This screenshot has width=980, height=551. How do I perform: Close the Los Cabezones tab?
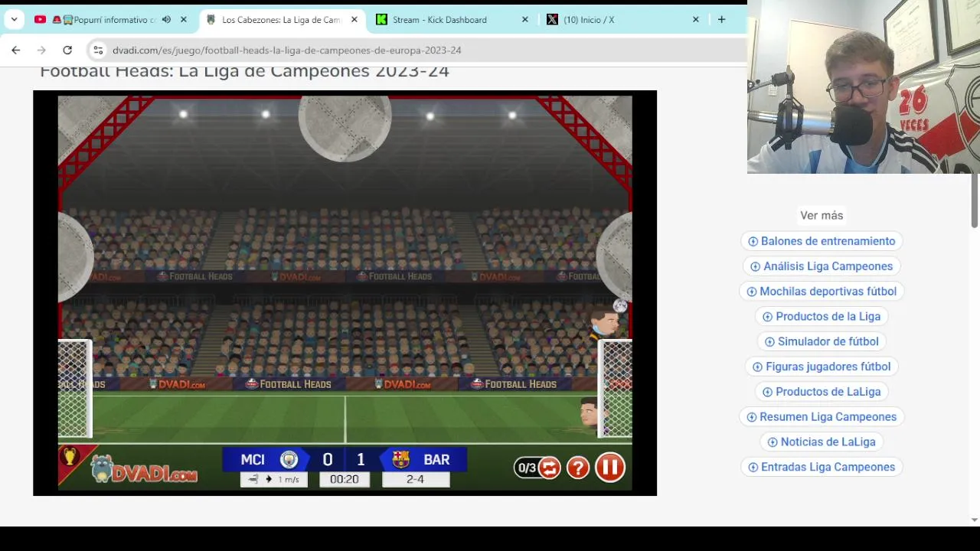(x=354, y=20)
